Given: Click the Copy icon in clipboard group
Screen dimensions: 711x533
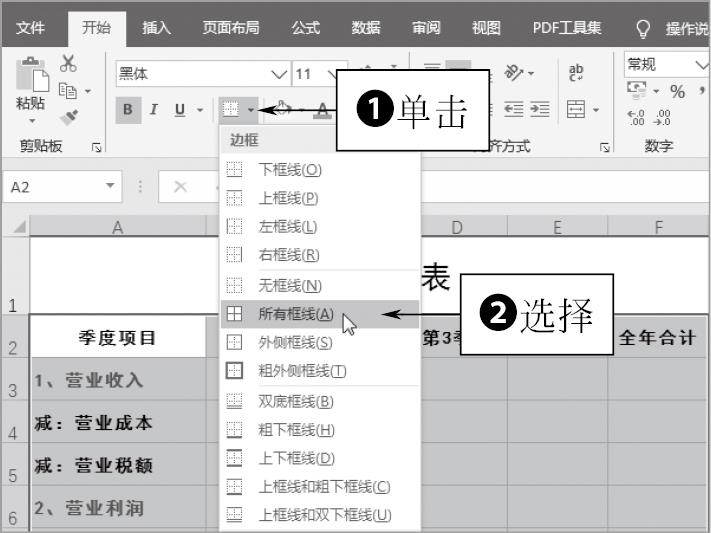Looking at the screenshot, I should pos(68,91).
